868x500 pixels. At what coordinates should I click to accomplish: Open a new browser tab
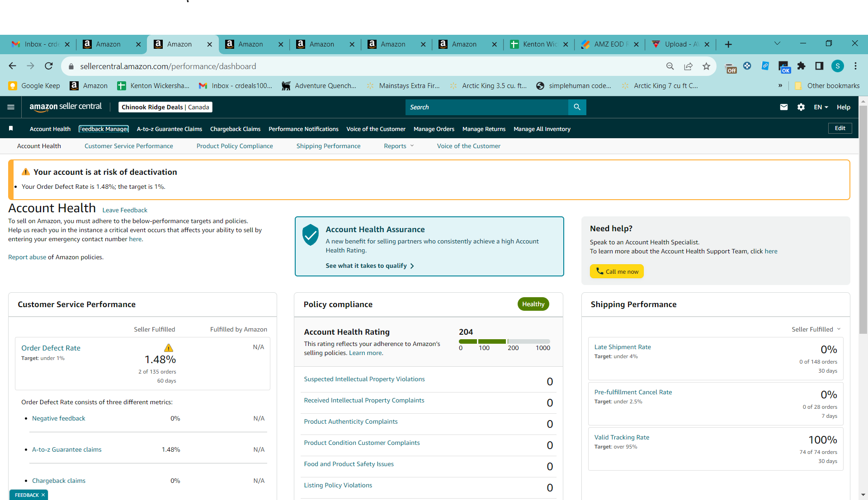tap(728, 44)
